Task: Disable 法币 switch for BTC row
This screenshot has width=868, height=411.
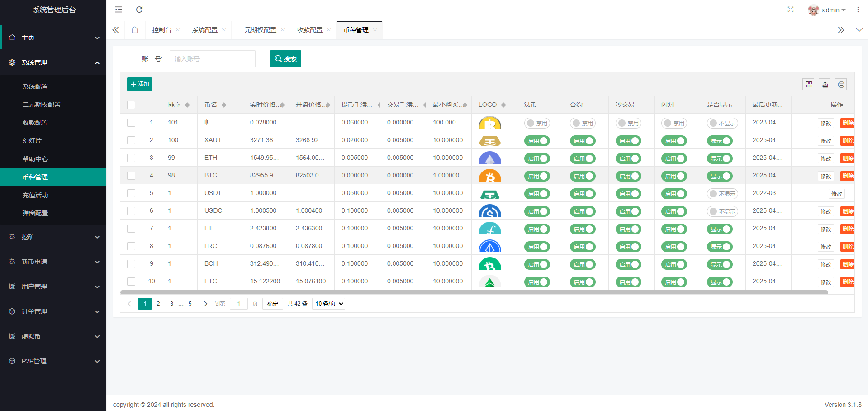Action: (537, 176)
